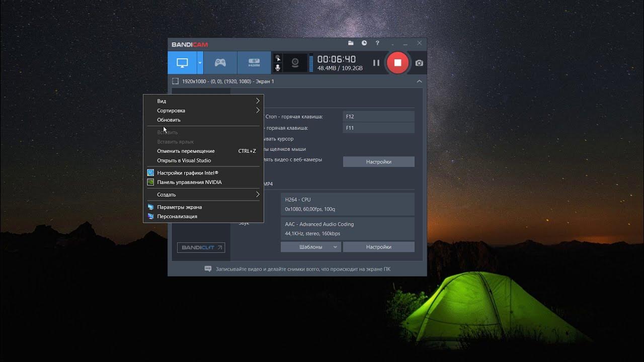Select Открыть в Visual Studio
This screenshot has height=362, width=644.
click(203, 161)
